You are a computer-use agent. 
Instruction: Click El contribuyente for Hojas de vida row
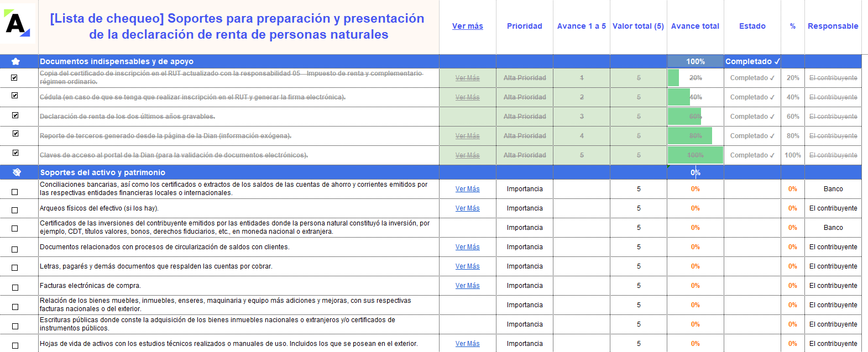(833, 344)
